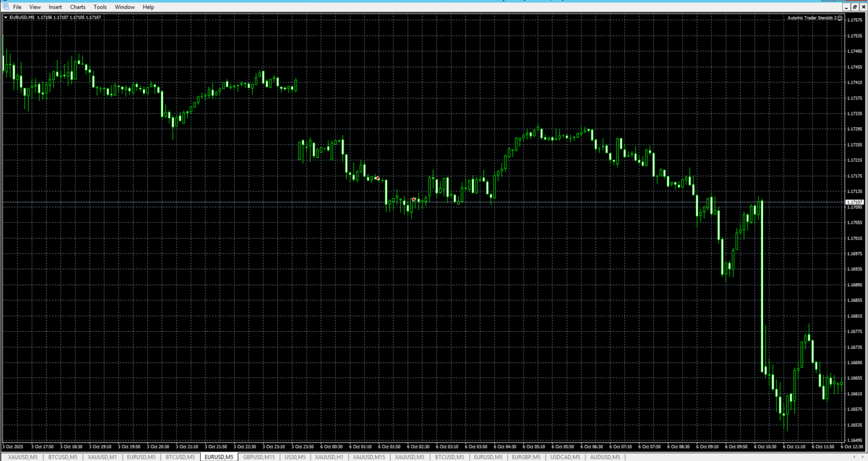The image size is (868, 461).
Task: Click the red trade marker nearest the horizontal price line
Action: click(414, 199)
